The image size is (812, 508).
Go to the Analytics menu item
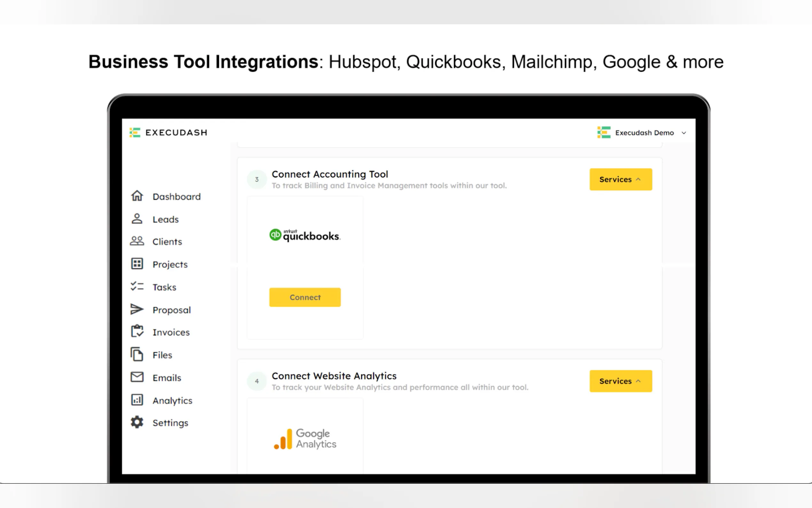pos(172,401)
